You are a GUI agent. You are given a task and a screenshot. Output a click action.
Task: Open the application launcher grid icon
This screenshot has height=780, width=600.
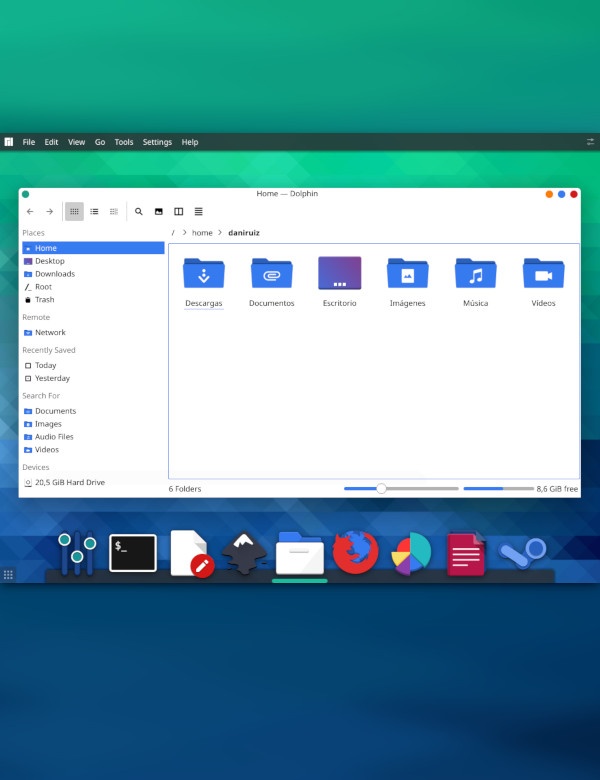[8, 575]
